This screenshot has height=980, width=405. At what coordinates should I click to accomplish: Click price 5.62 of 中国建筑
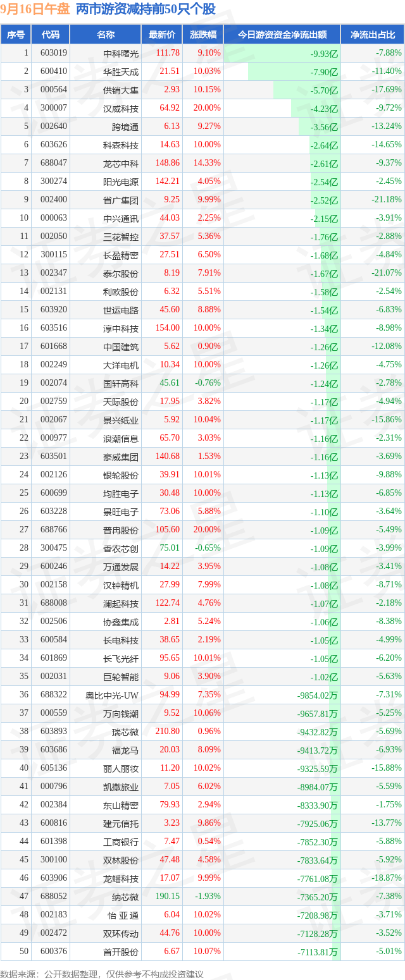(x=171, y=346)
